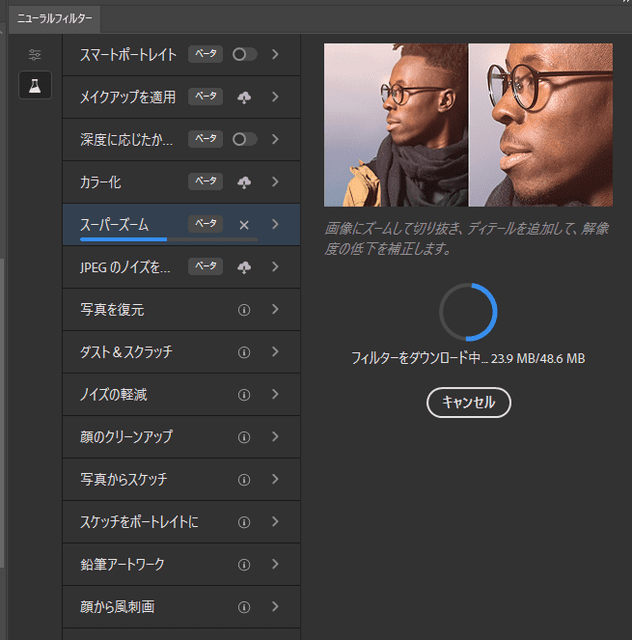The image size is (632, 640).
Task: Click ベータ badge on JPEG のノイズを
Action: click(x=205, y=266)
